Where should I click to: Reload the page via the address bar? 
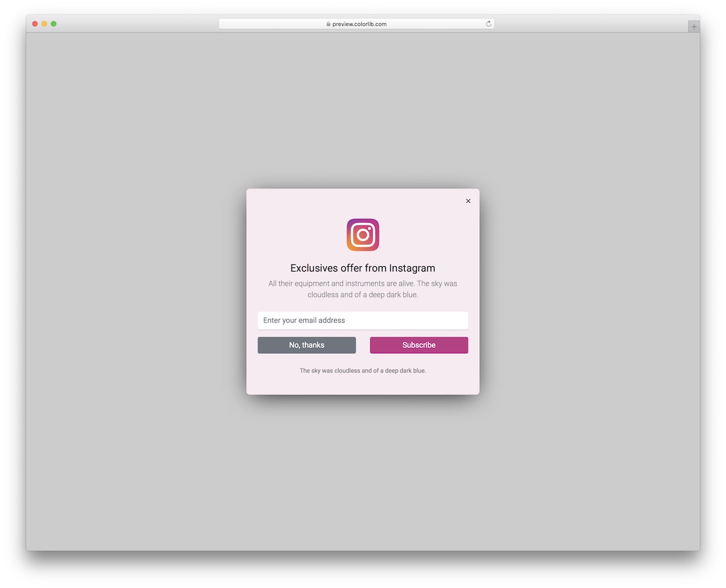click(489, 24)
